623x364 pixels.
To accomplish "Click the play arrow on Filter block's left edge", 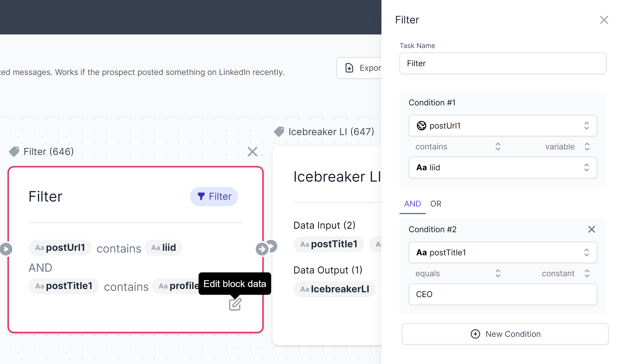I will 6,249.
